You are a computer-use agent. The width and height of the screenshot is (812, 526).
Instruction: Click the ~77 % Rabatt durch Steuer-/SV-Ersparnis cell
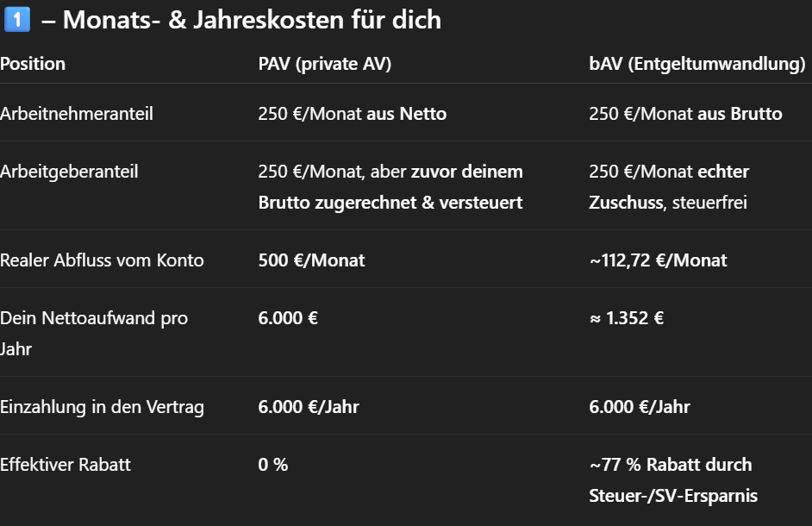673,480
